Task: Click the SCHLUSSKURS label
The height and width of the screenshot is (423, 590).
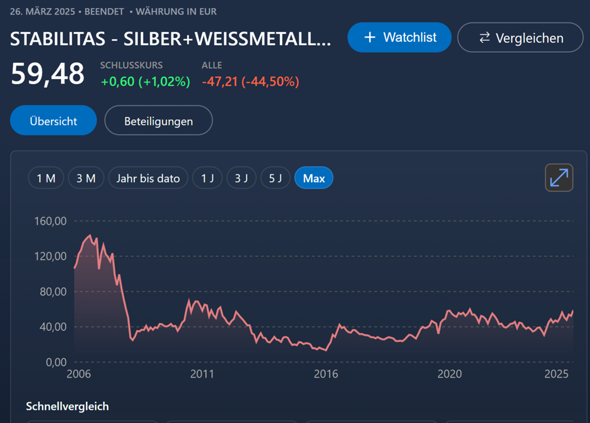Action: pyautogui.click(x=131, y=65)
